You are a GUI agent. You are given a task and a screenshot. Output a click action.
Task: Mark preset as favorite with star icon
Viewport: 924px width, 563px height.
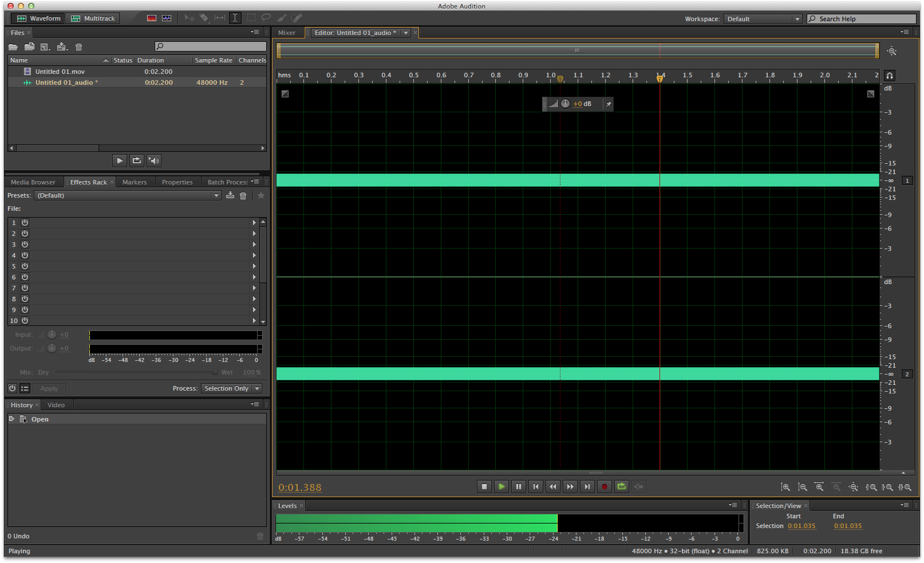[261, 195]
